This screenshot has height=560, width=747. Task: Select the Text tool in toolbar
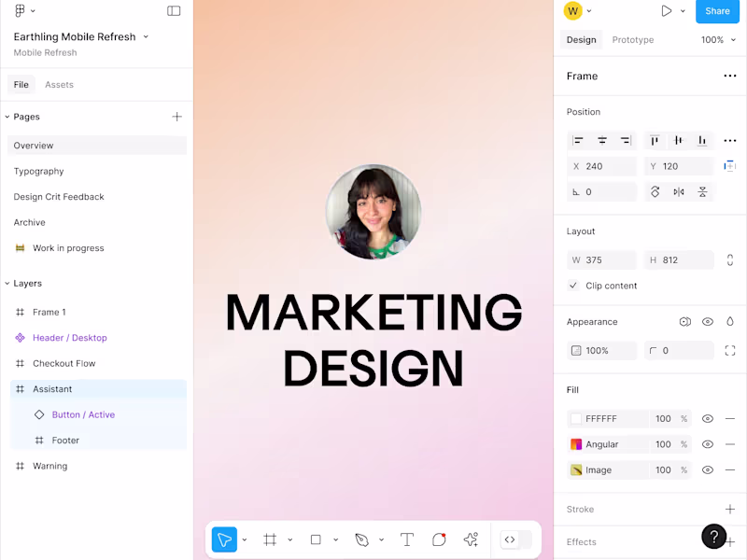[x=407, y=539]
